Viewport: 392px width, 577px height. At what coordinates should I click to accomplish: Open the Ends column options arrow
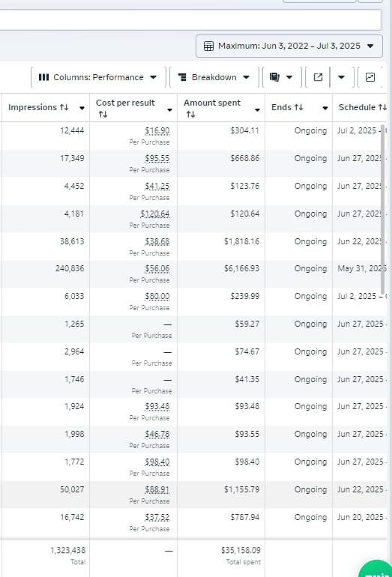325,108
